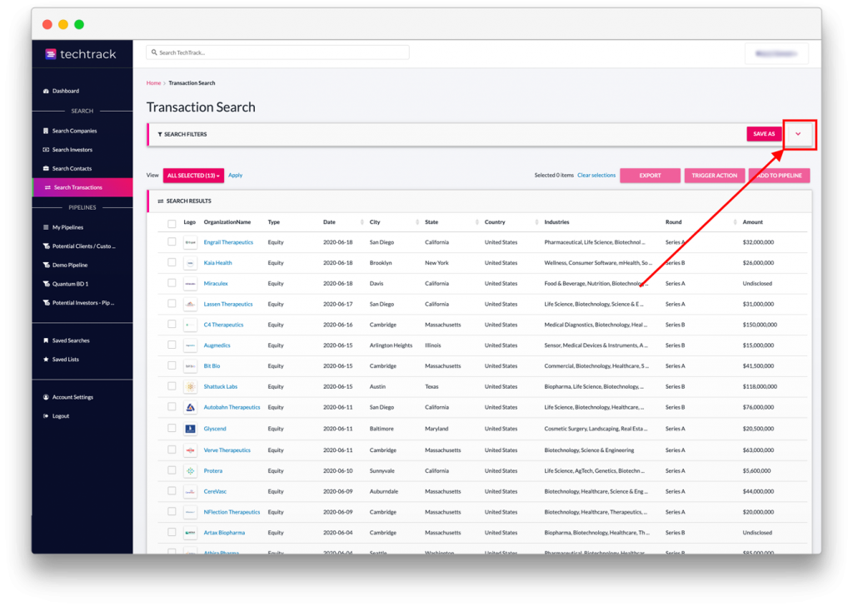This screenshot has height=616, width=853.
Task: Sort the table by the Date column
Action: 330,222
